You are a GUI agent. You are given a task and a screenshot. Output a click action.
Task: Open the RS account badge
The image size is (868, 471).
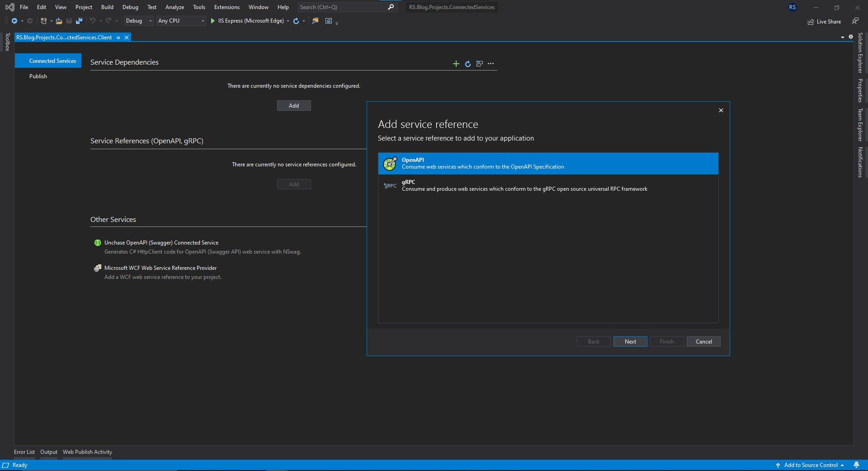pos(793,7)
